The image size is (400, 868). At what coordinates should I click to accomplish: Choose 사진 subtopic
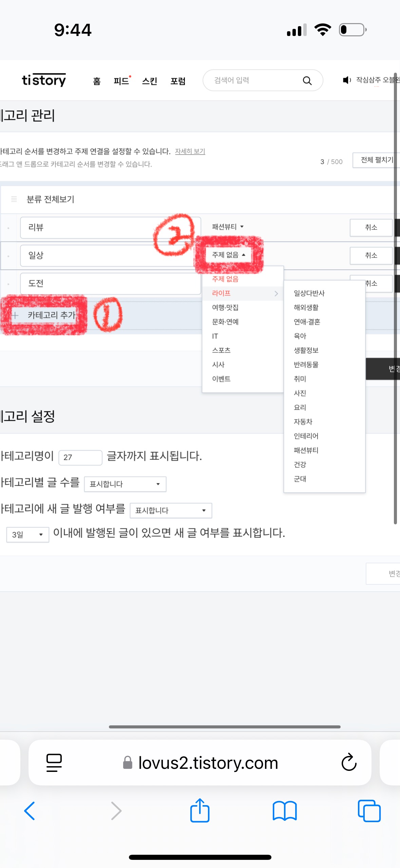(300, 393)
